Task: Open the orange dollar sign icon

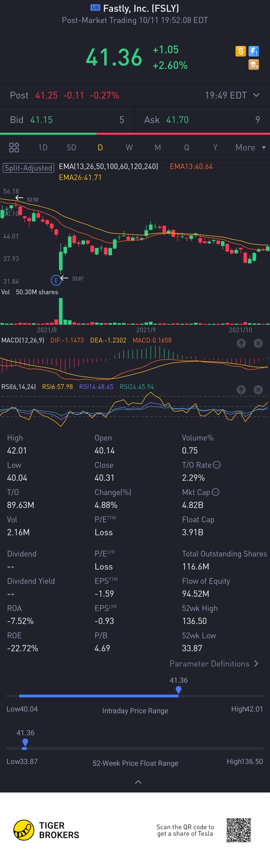Action: point(241,51)
